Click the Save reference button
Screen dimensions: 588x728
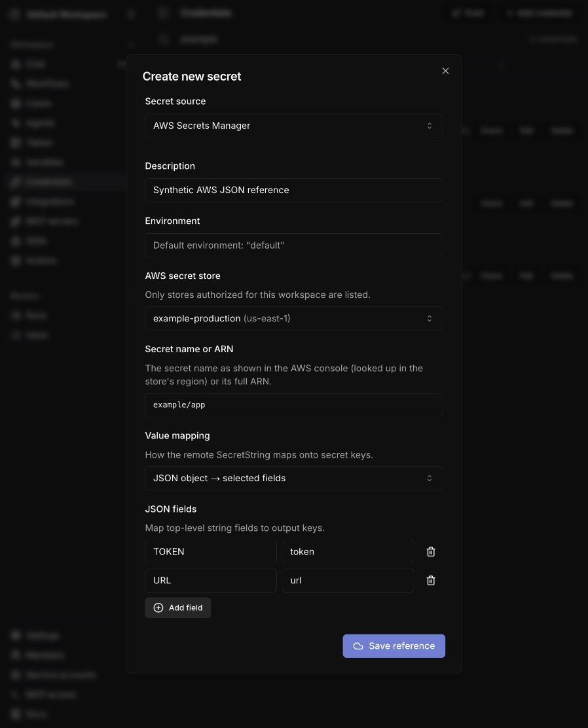click(394, 646)
